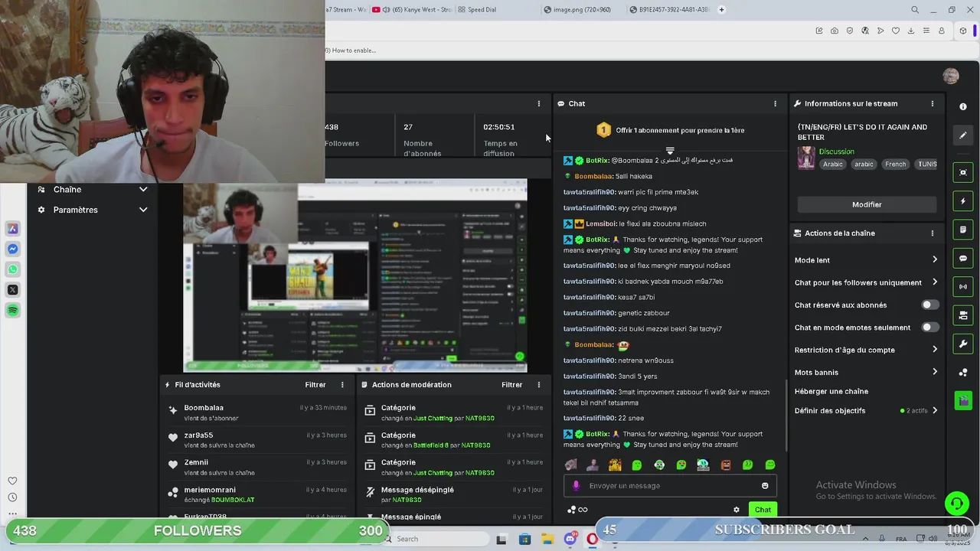
Task: Toggle Chat réservé aux abonnés switch
Action: coord(929,305)
